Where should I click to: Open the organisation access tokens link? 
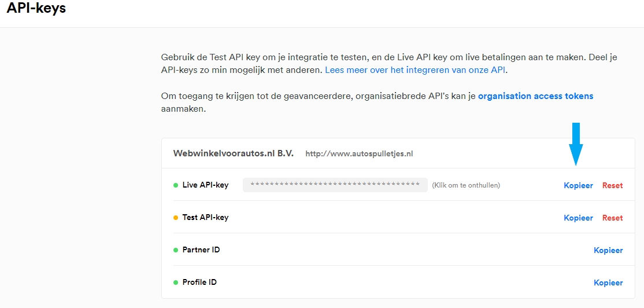coord(535,96)
